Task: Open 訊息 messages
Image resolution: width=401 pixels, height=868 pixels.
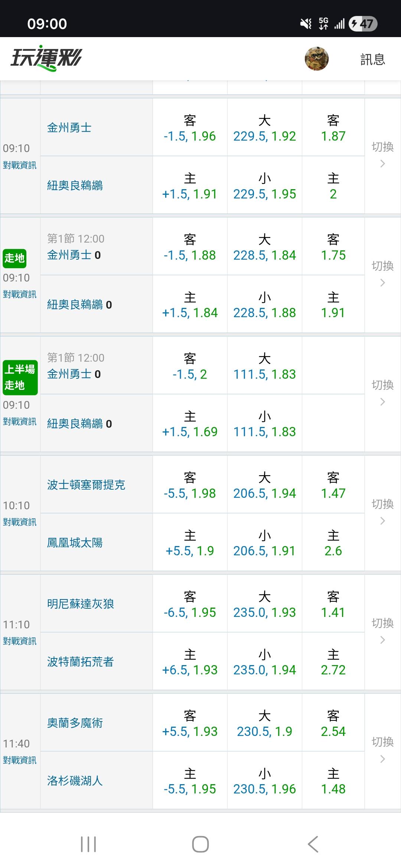Action: point(372,59)
